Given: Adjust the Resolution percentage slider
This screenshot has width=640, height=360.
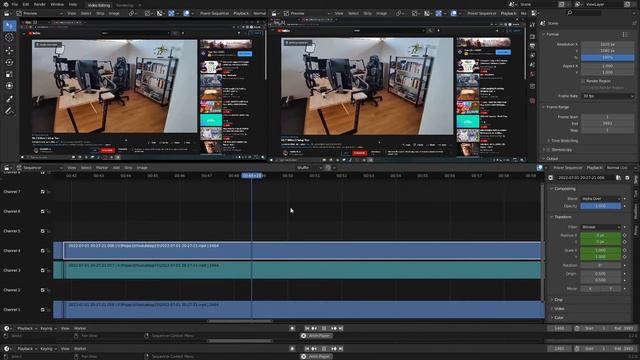Looking at the screenshot, I should [x=607, y=58].
